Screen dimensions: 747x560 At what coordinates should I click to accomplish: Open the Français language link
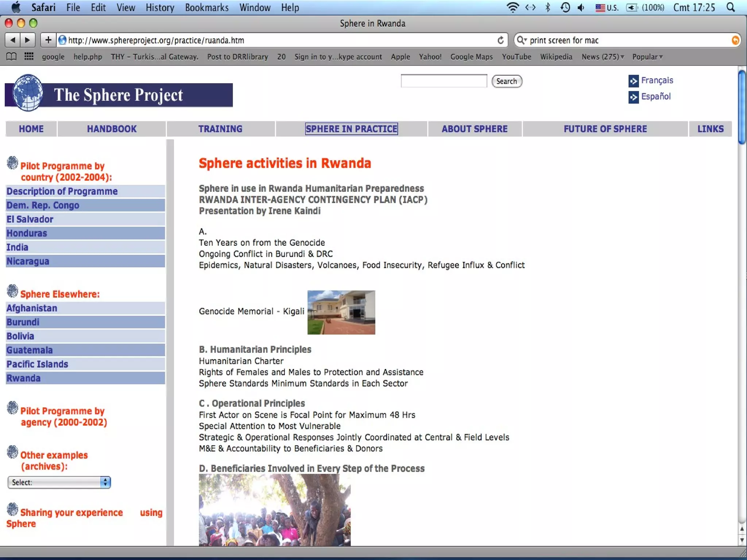pos(657,80)
